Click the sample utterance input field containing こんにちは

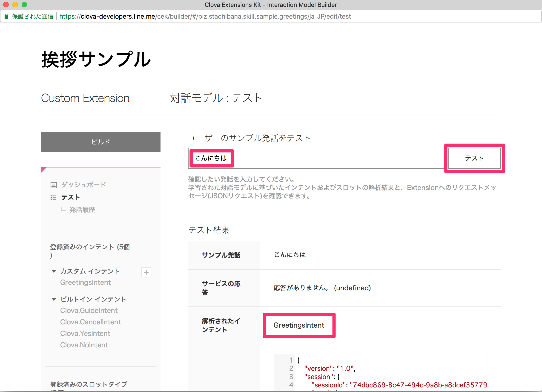316,158
